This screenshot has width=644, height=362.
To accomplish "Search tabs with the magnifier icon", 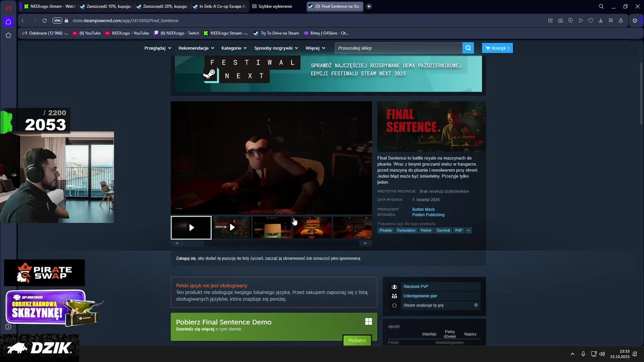I will (601, 7).
